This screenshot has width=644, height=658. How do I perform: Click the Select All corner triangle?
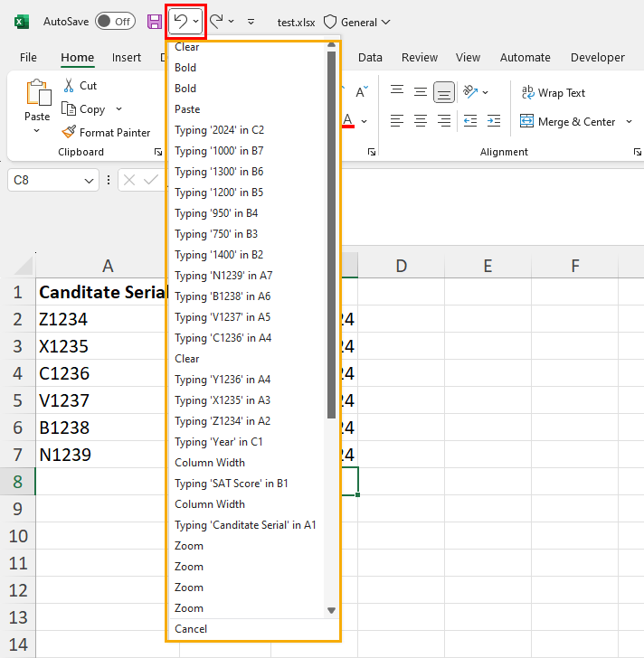[x=24, y=266]
